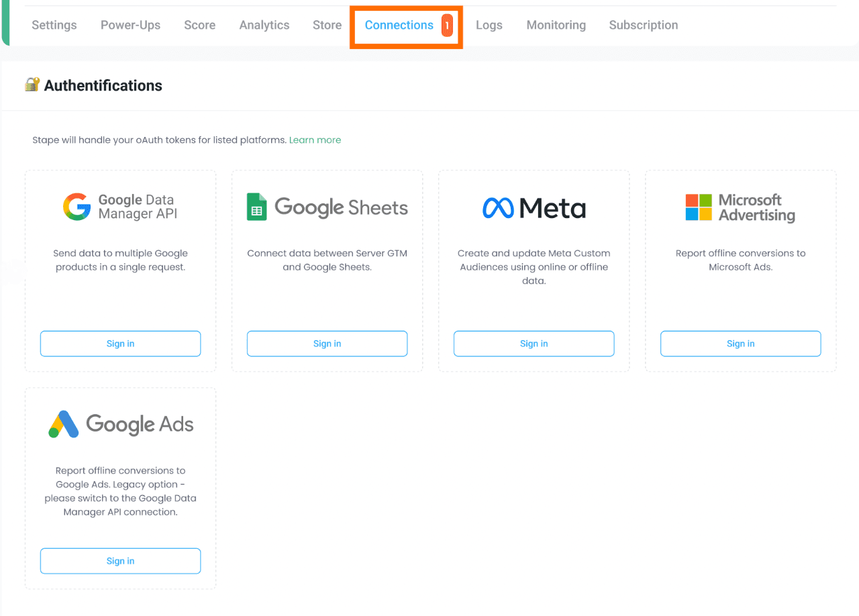Click the orange notification badge on Connections

point(447,25)
